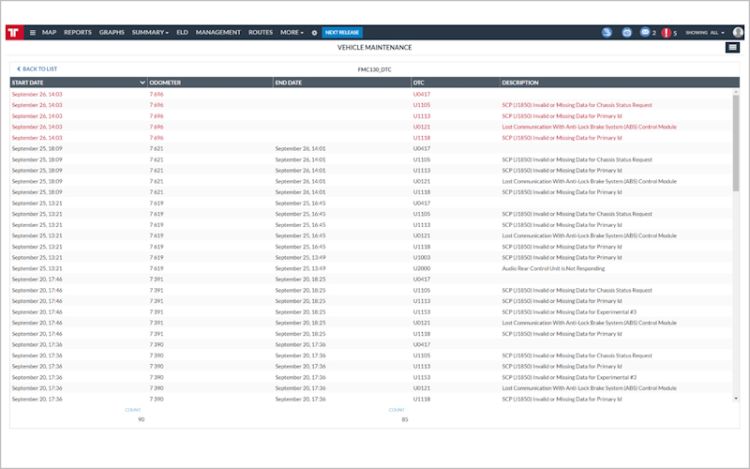Click the user profile avatar
750x469 pixels.
[737, 32]
